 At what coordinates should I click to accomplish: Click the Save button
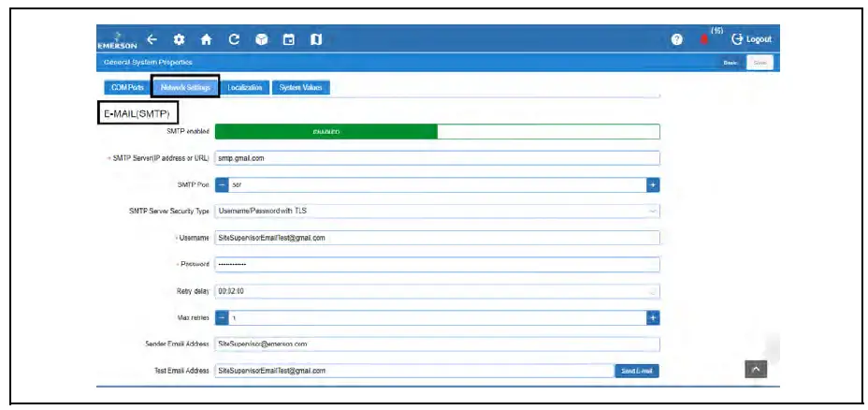tap(759, 63)
